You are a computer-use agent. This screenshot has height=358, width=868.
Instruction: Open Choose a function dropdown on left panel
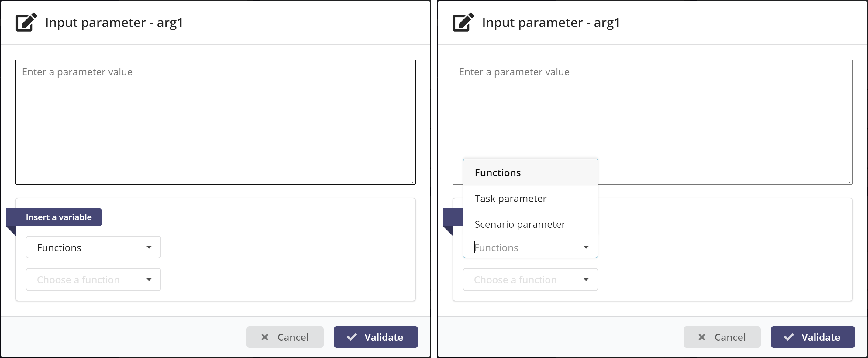[x=93, y=279]
